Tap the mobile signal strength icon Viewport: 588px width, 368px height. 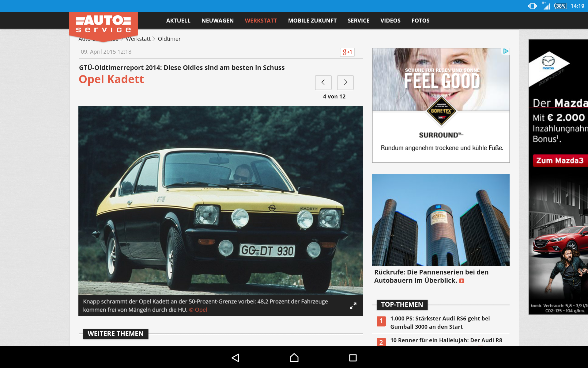tap(546, 6)
